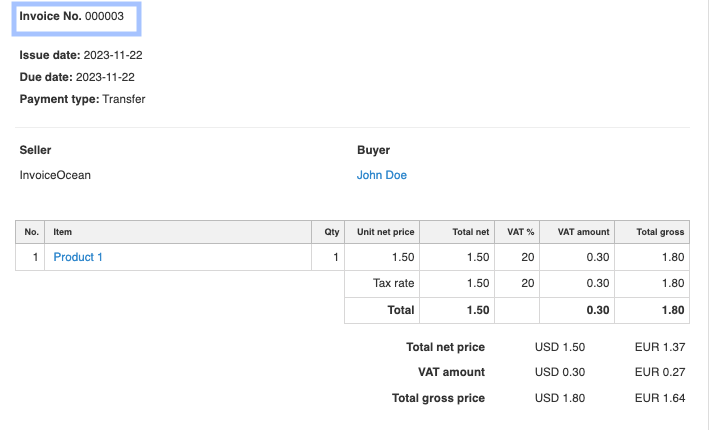Click the USD 1.50 total net price
The width and height of the screenshot is (709, 430).
tap(560, 347)
